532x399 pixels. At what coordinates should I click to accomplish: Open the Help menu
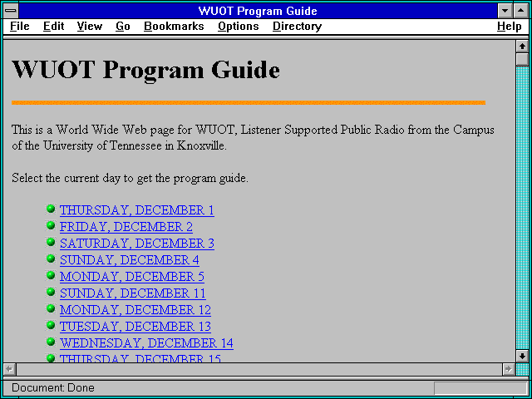(x=510, y=27)
